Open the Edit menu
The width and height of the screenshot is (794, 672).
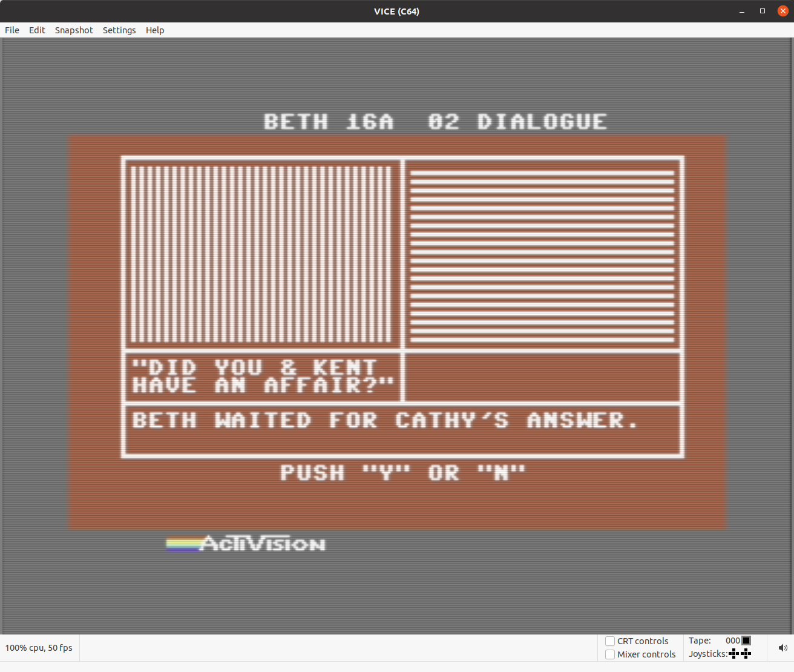click(37, 30)
